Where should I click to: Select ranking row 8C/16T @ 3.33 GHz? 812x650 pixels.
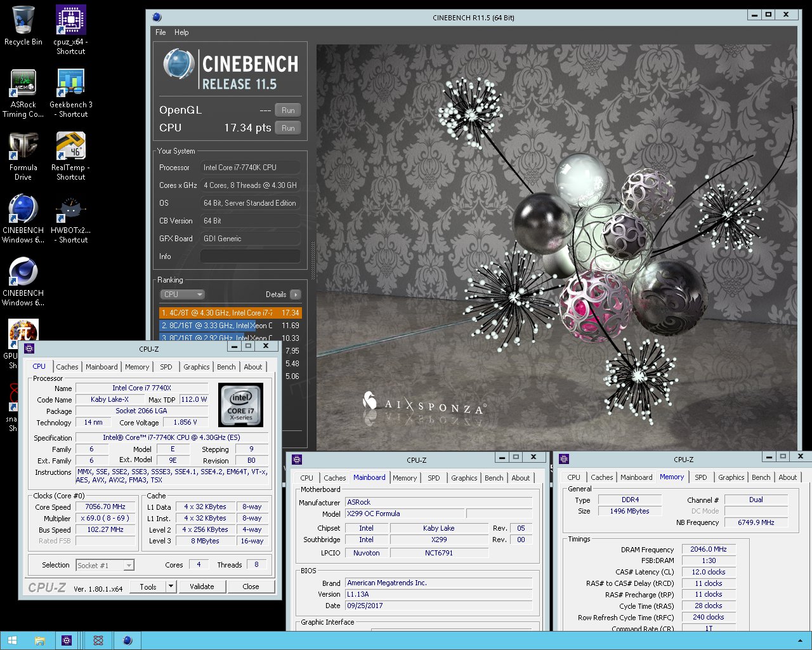(x=230, y=326)
